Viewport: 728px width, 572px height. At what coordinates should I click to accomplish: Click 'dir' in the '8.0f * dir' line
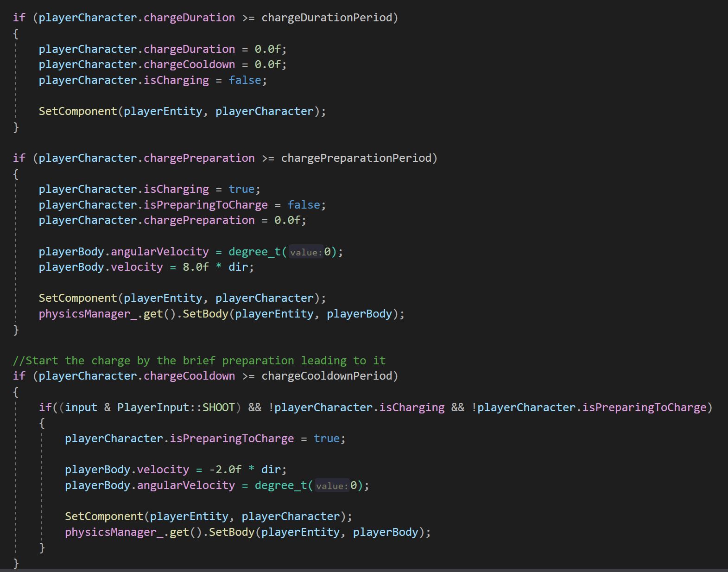pos(238,267)
